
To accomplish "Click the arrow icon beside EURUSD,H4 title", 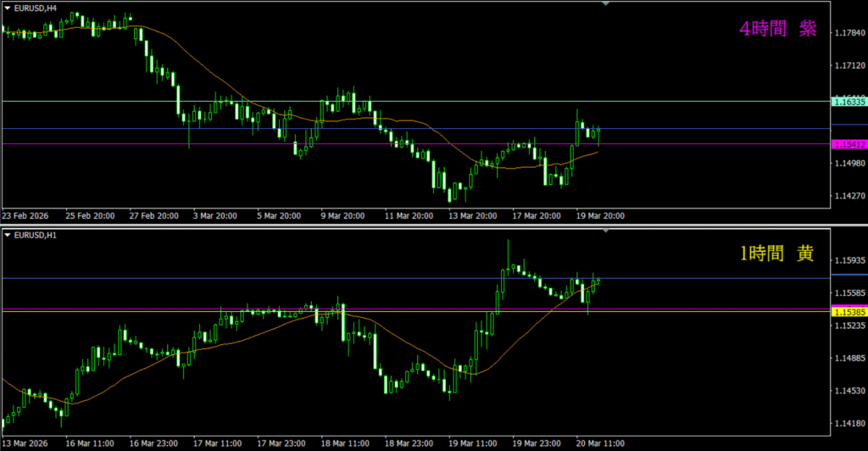I will click(8, 8).
